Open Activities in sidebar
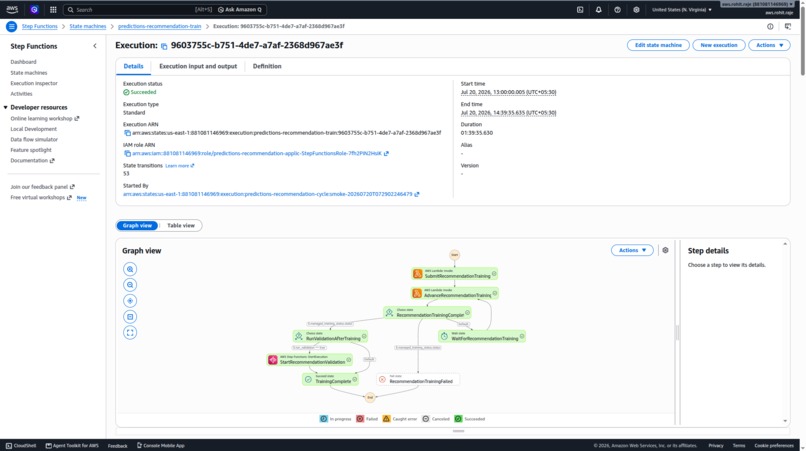 (21, 94)
